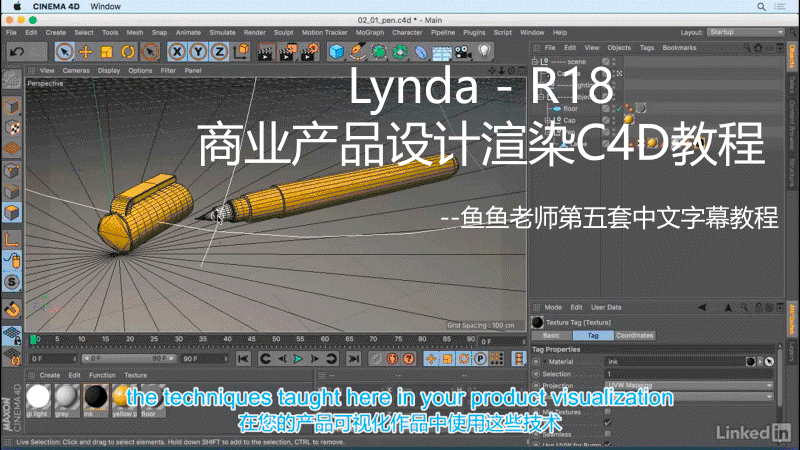Image resolution: width=800 pixels, height=450 pixels.
Task: Toggle the Seamless checkbox
Action: 608,434
